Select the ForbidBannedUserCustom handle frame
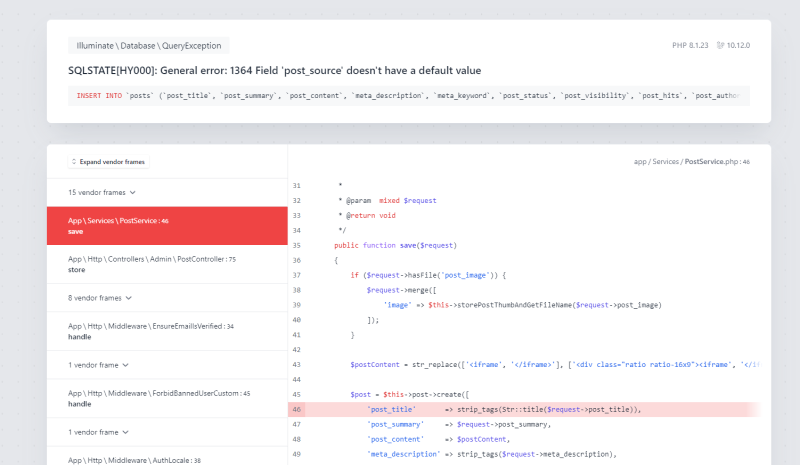This screenshot has height=465, width=800. pyautogui.click(x=166, y=398)
